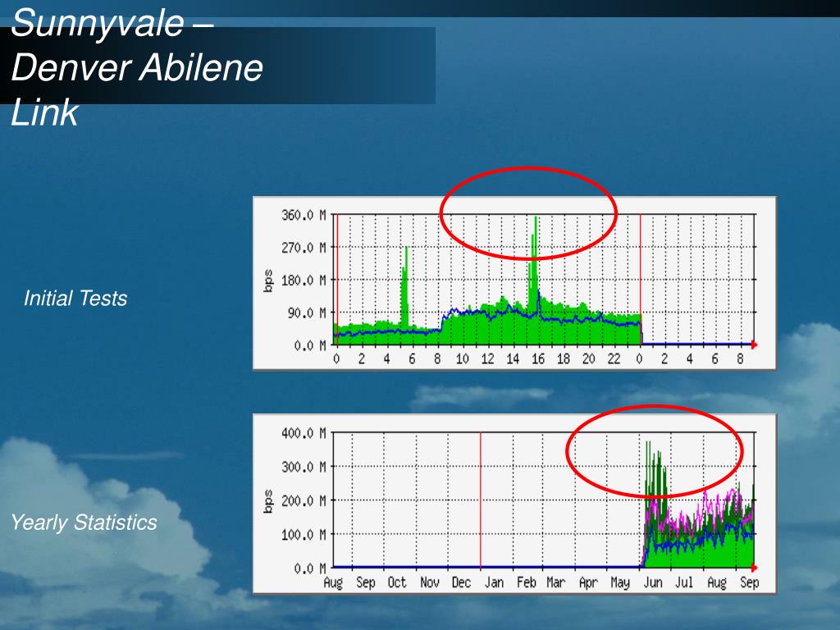Open the Yearly Statistics traffic graph
The width and height of the screenshot is (840, 630).
pos(514,504)
